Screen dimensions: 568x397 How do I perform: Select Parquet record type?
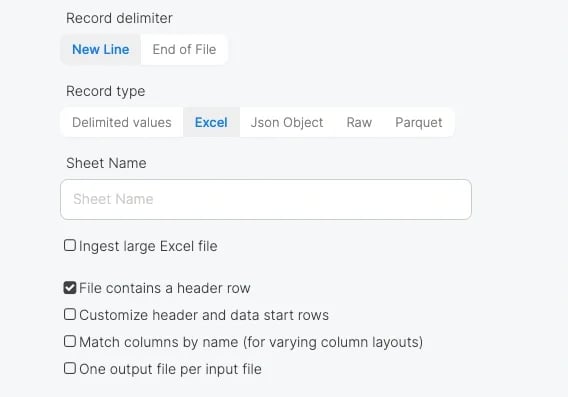click(x=419, y=122)
